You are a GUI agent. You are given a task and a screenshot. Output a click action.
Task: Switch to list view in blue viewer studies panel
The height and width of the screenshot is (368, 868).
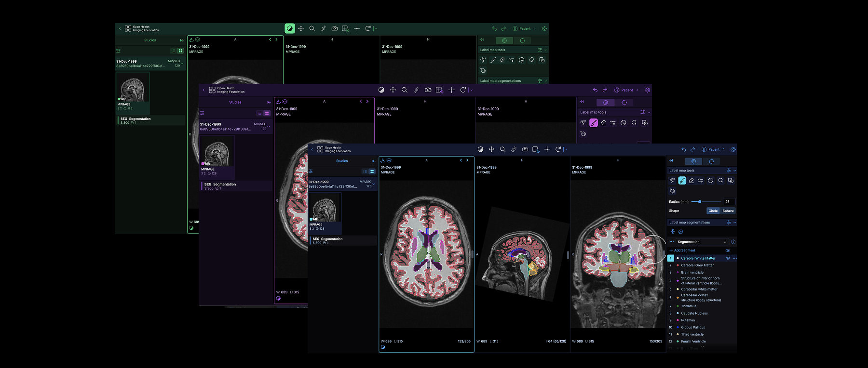[365, 171]
